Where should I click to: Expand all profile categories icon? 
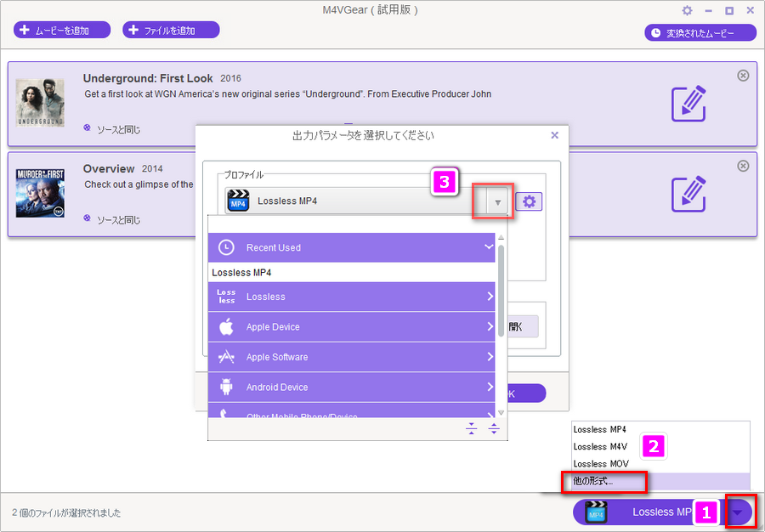(x=494, y=428)
